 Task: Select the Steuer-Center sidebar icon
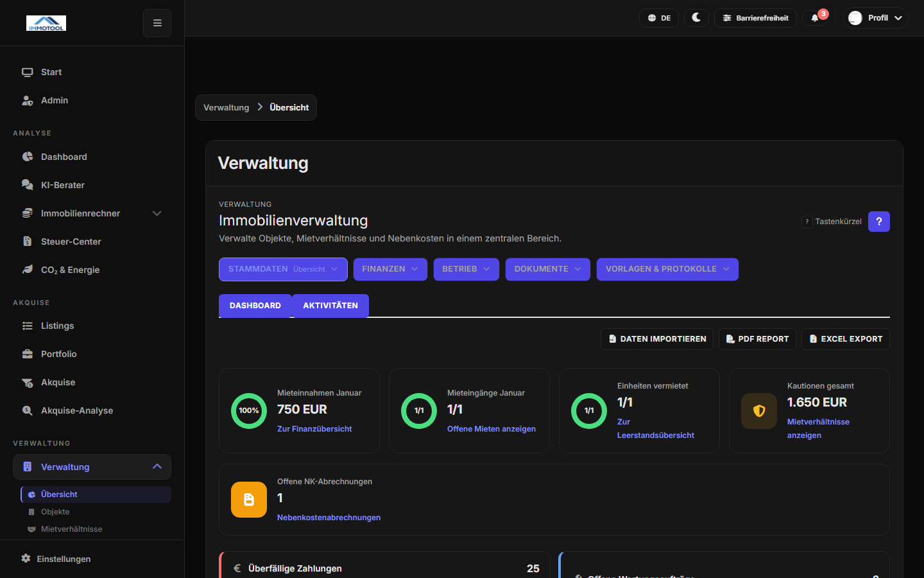[x=27, y=241]
